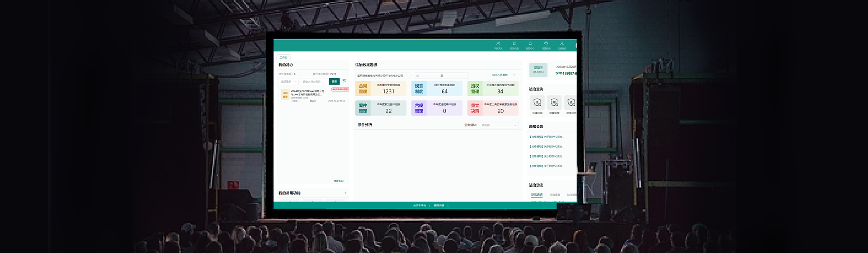
Task: Switch to the 工作台 tab
Action: coord(283,57)
